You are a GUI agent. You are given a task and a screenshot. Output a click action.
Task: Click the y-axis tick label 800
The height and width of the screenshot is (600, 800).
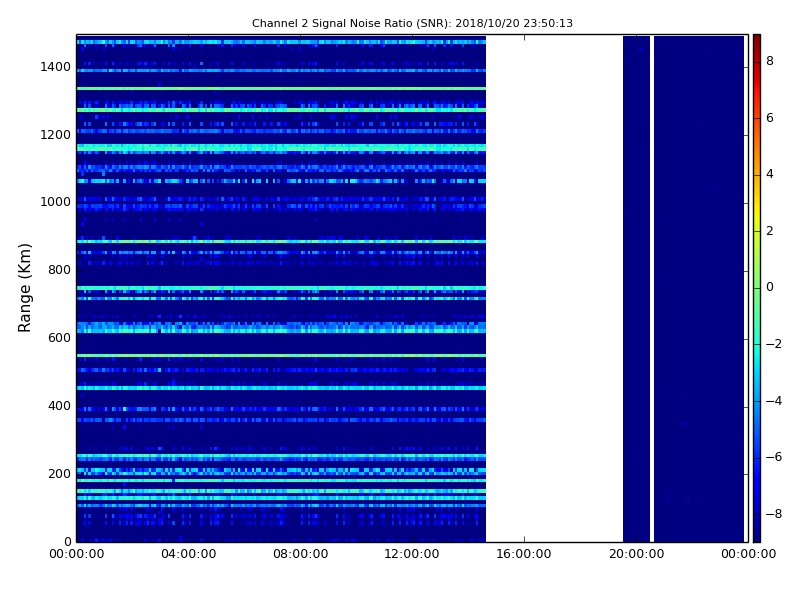coord(59,270)
